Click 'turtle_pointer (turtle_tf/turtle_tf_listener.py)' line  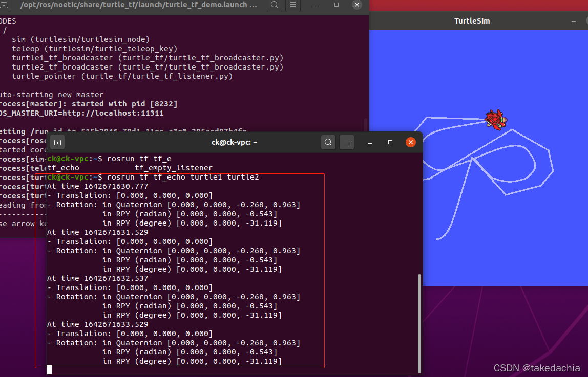pyautogui.click(x=122, y=76)
